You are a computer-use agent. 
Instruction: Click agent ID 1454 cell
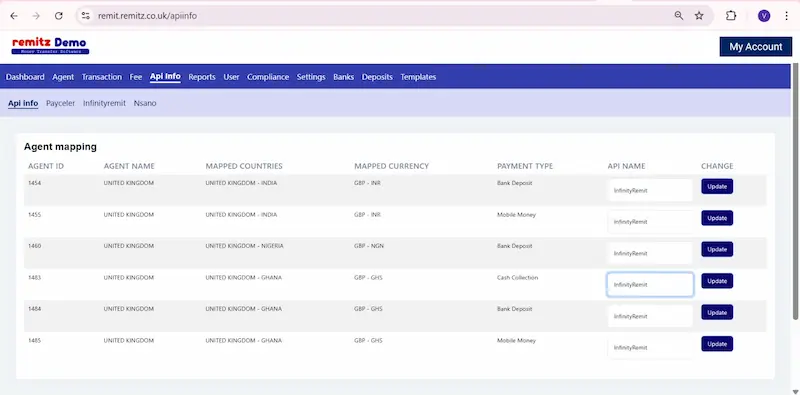34,183
